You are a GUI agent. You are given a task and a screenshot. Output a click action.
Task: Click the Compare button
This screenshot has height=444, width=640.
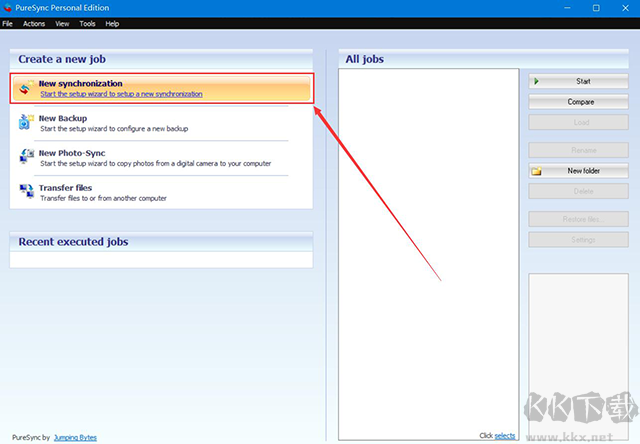pos(578,102)
